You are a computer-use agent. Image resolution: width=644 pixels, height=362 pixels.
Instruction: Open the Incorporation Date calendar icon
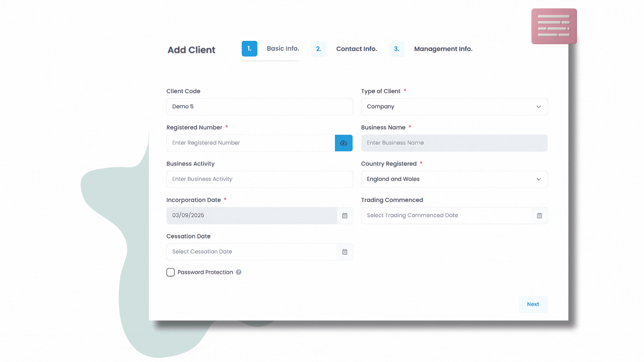pyautogui.click(x=344, y=216)
